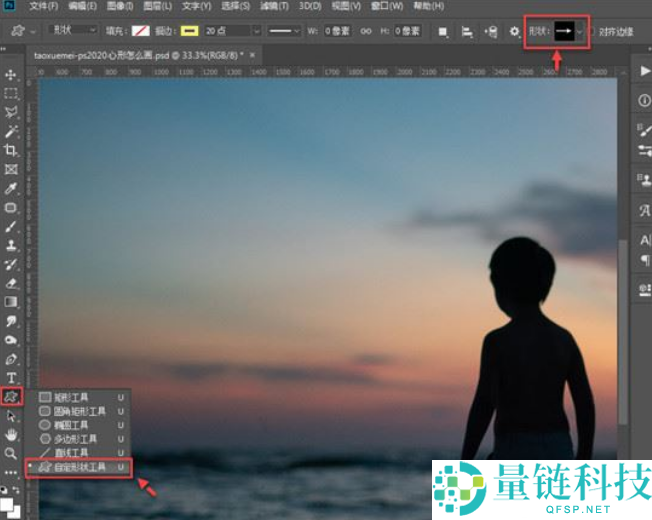The height and width of the screenshot is (520, 652).
Task: Select the Path Selection tool
Action: [x=10, y=416]
